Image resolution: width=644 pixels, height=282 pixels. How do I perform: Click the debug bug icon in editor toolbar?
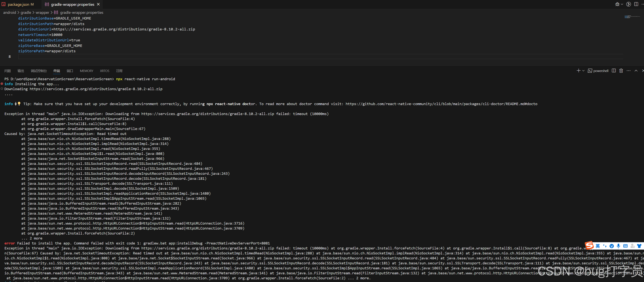click(x=617, y=4)
